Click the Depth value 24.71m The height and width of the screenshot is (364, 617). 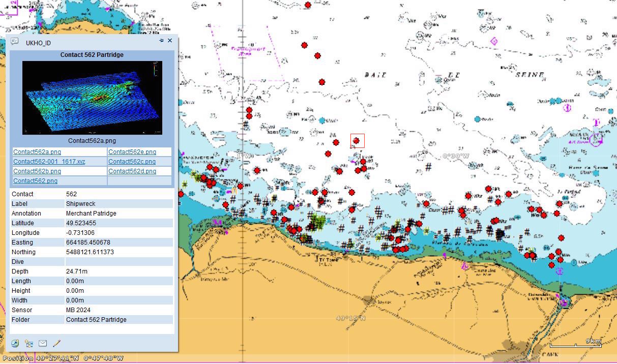click(x=77, y=271)
